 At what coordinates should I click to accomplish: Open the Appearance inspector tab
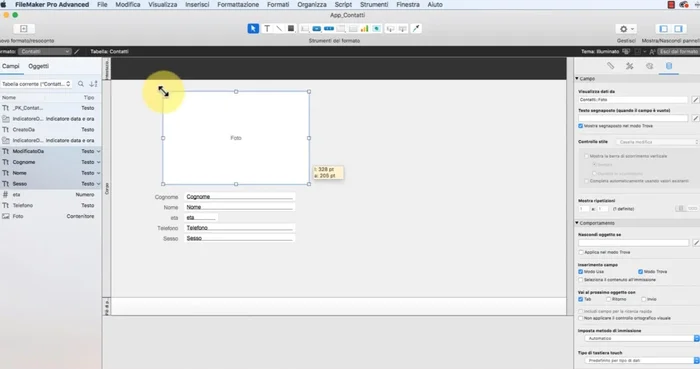[649, 66]
